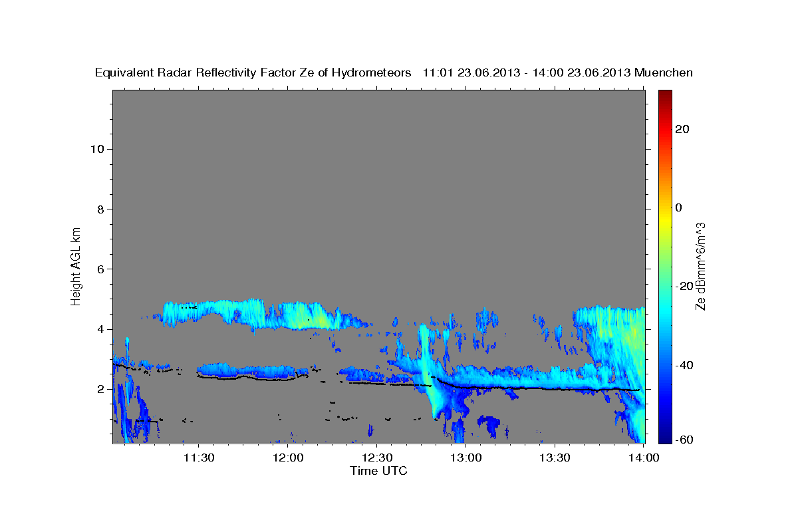The height and width of the screenshot is (532, 798).
Task: Click the colorbar value '-40'
Action: (x=684, y=365)
